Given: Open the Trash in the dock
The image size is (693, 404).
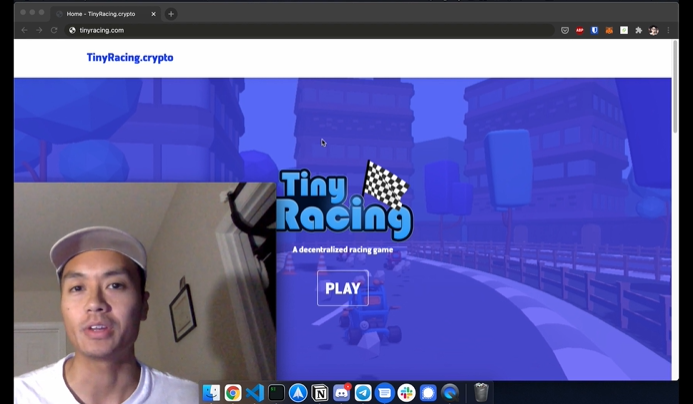Looking at the screenshot, I should (481, 393).
